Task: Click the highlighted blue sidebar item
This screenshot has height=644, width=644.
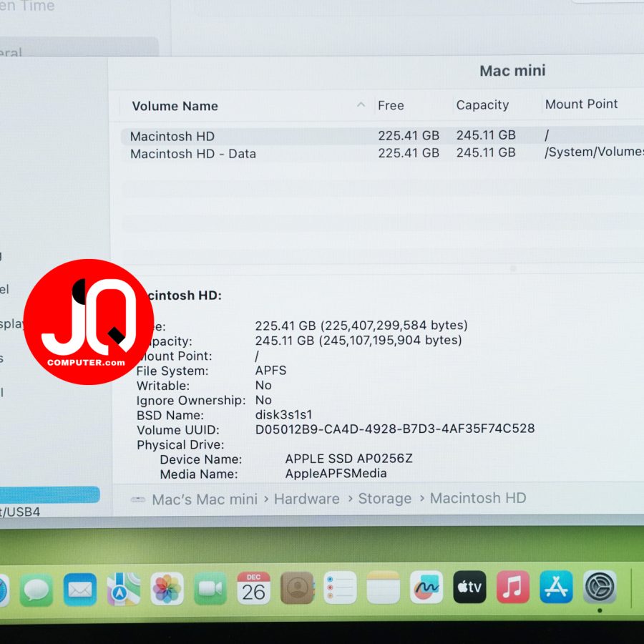Action: (49, 495)
